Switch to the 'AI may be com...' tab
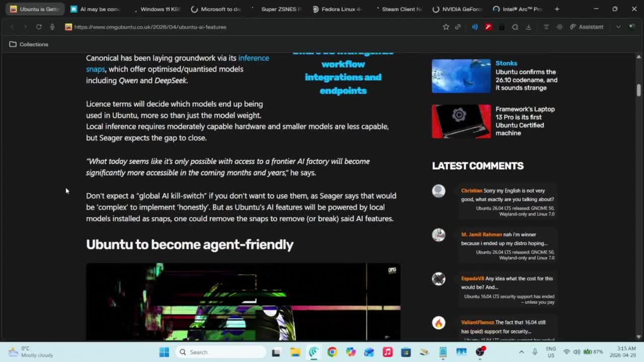This screenshot has height=362, width=644. pos(95,9)
